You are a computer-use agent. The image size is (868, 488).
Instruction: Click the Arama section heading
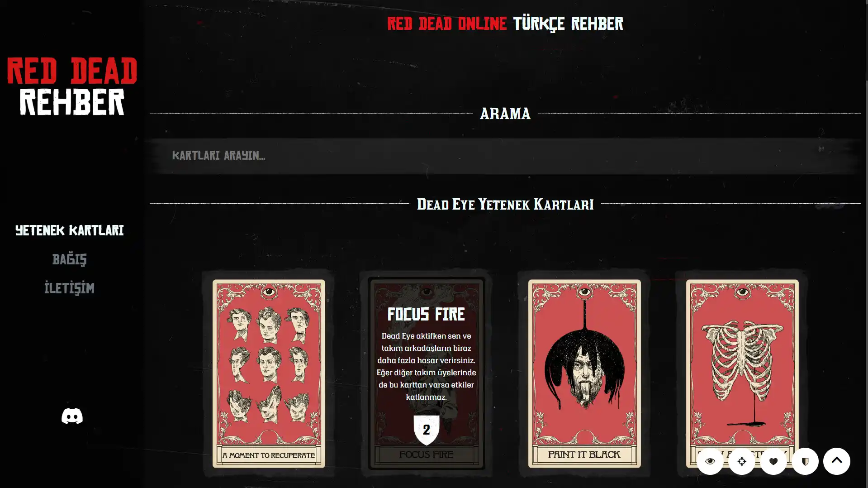(505, 114)
